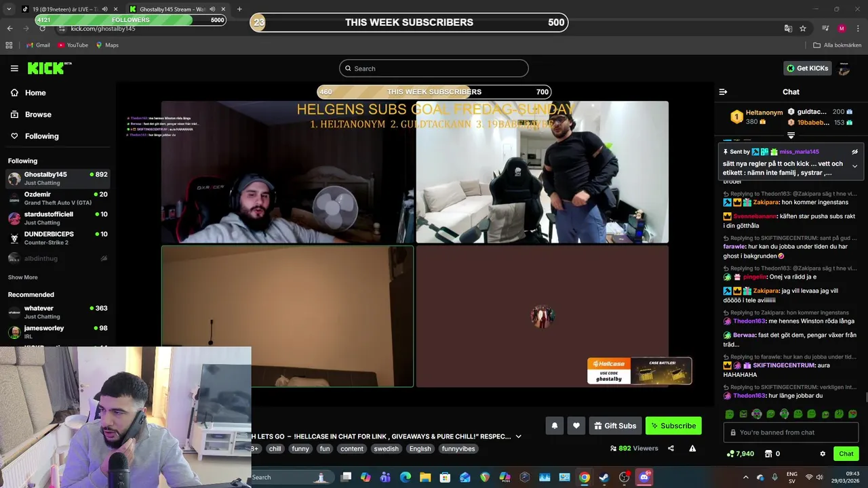This screenshot has width=868, height=488.
Task: Select the funny tag
Action: click(x=300, y=449)
